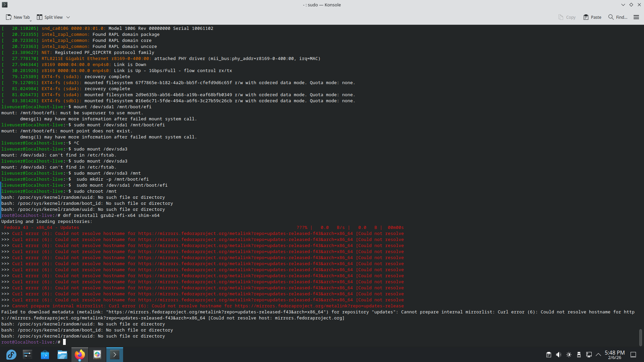The width and height of the screenshot is (644, 362).
Task: Open Find in the Konsole toolbar
Action: 617,17
